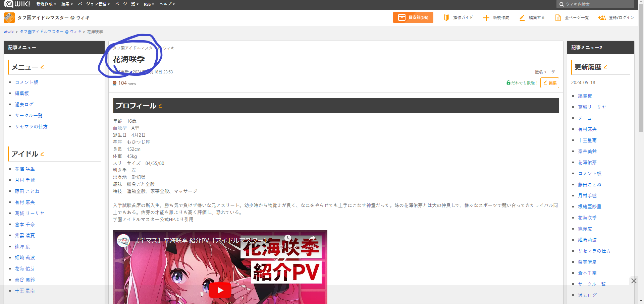The width and height of the screenshot is (644, 304).
Task: Open 有村 麻央 idol page link
Action: pyautogui.click(x=25, y=202)
